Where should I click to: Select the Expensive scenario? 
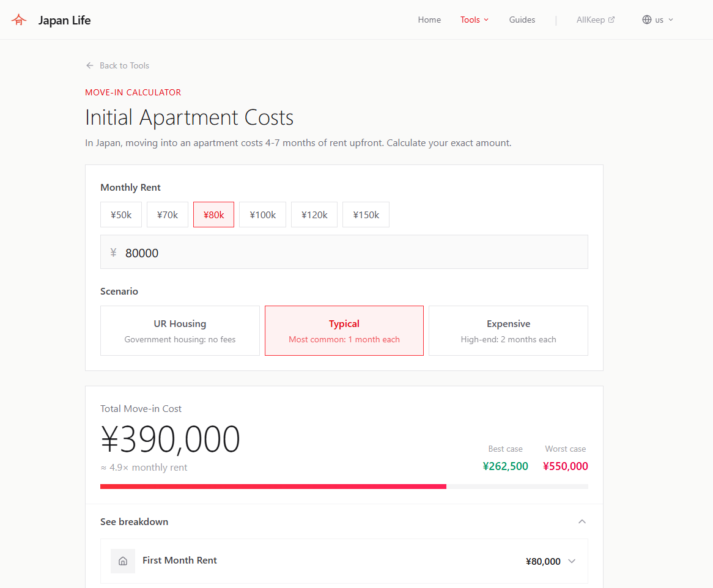(x=508, y=330)
